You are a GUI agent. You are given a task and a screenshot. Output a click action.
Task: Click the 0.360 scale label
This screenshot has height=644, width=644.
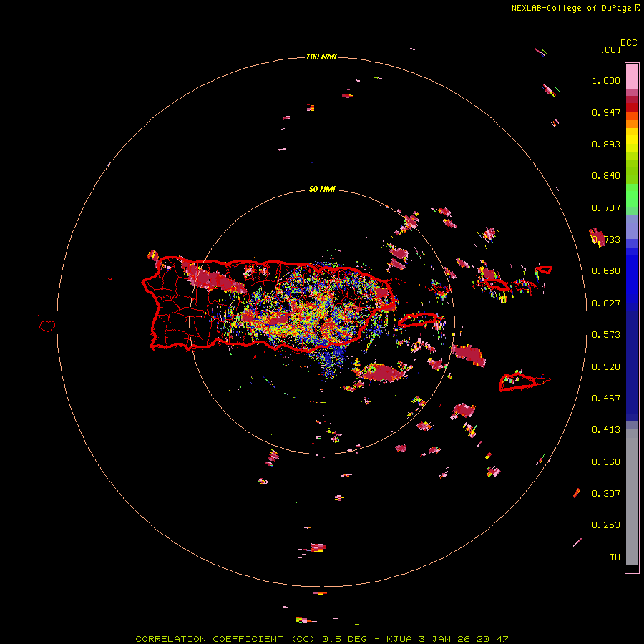coord(606,462)
